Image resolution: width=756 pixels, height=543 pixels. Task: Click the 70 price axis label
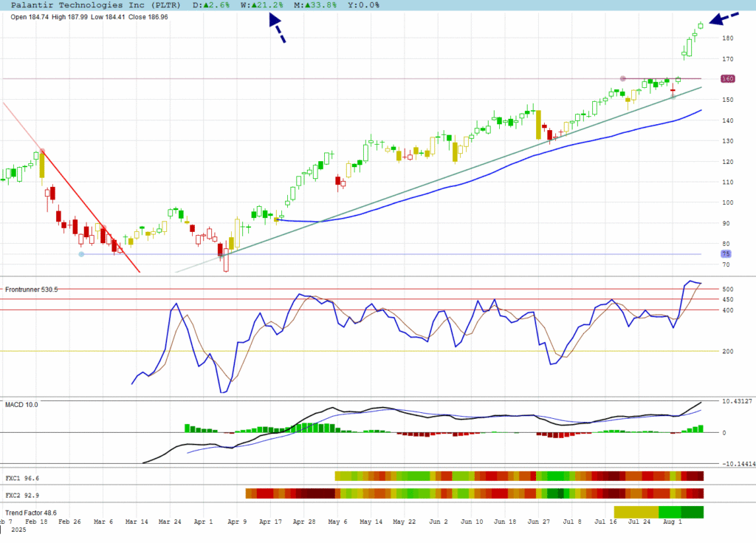click(x=726, y=264)
